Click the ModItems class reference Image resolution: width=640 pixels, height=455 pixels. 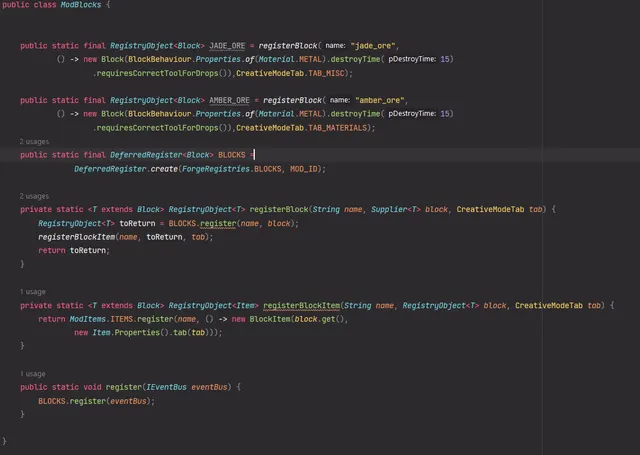(87, 319)
